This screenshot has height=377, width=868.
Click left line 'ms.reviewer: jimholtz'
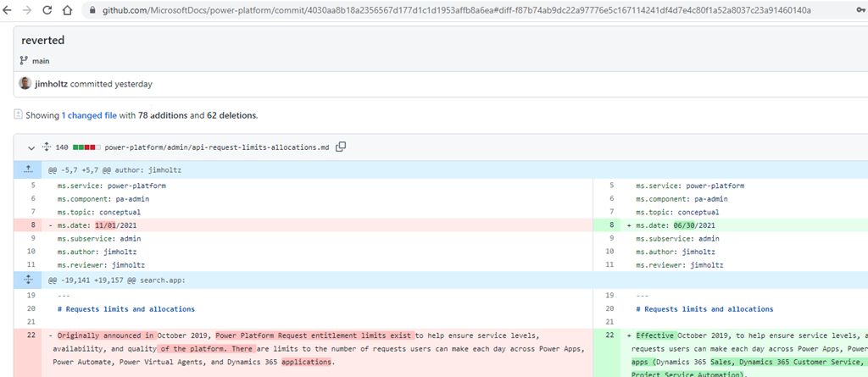click(101, 265)
